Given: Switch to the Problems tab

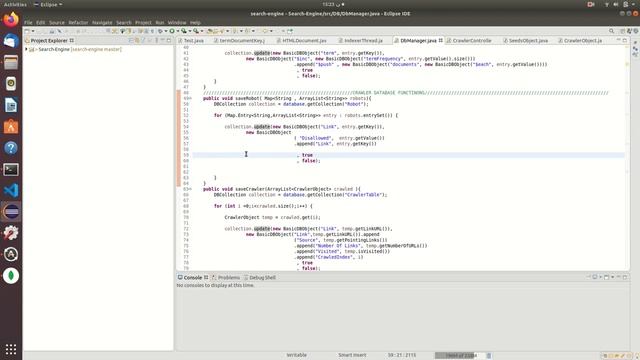Looking at the screenshot, I should pyautogui.click(x=225, y=278).
